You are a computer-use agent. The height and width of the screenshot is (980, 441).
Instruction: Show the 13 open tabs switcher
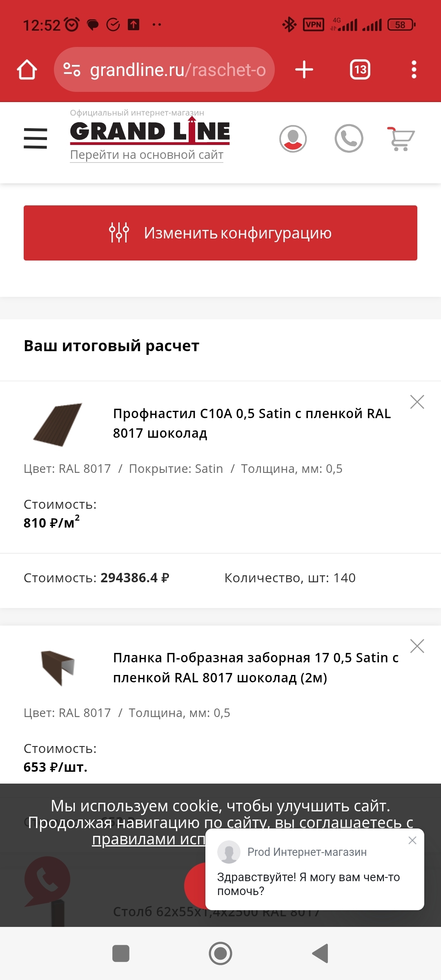pyautogui.click(x=360, y=69)
